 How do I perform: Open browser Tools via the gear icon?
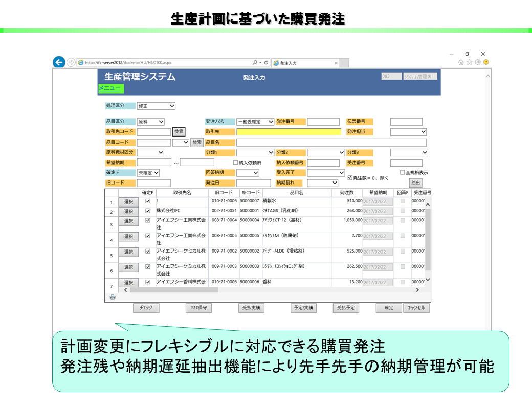tap(479, 61)
